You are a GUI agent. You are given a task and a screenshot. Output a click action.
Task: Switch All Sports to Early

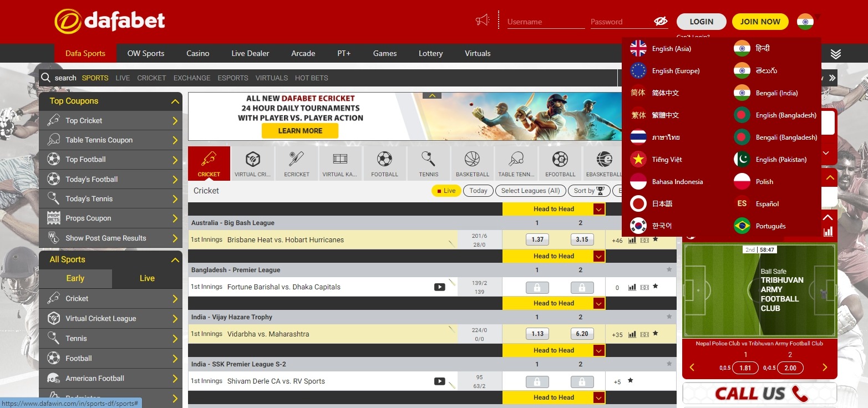point(75,278)
